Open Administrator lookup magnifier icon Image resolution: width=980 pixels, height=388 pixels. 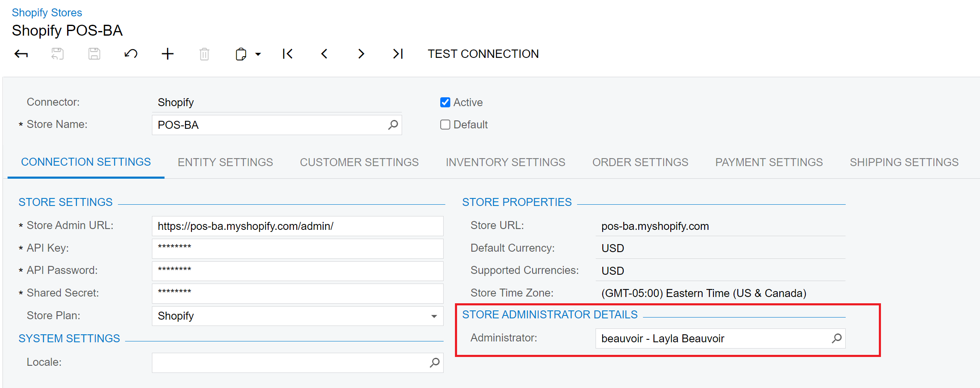[837, 339]
